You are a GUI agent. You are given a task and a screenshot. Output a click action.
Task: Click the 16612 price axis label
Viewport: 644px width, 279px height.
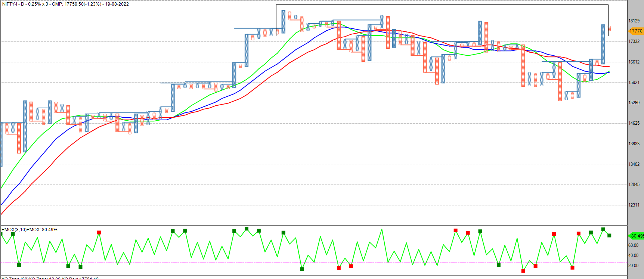click(x=634, y=62)
